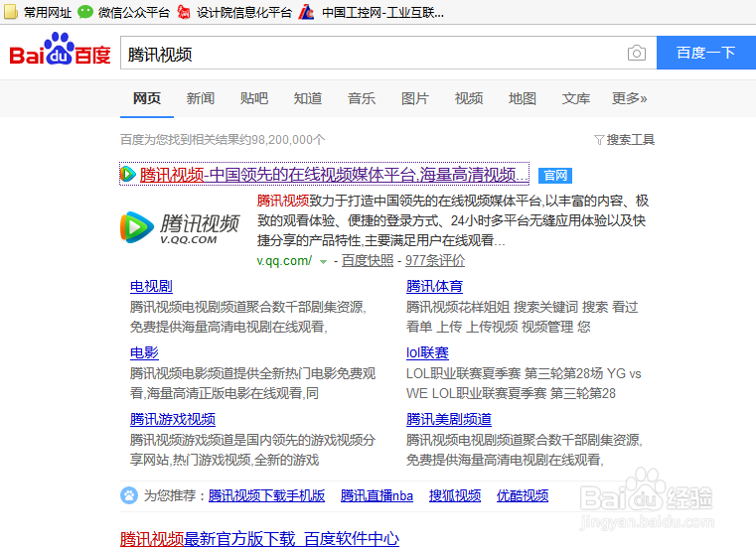Switch to the 知道 tab

click(308, 98)
